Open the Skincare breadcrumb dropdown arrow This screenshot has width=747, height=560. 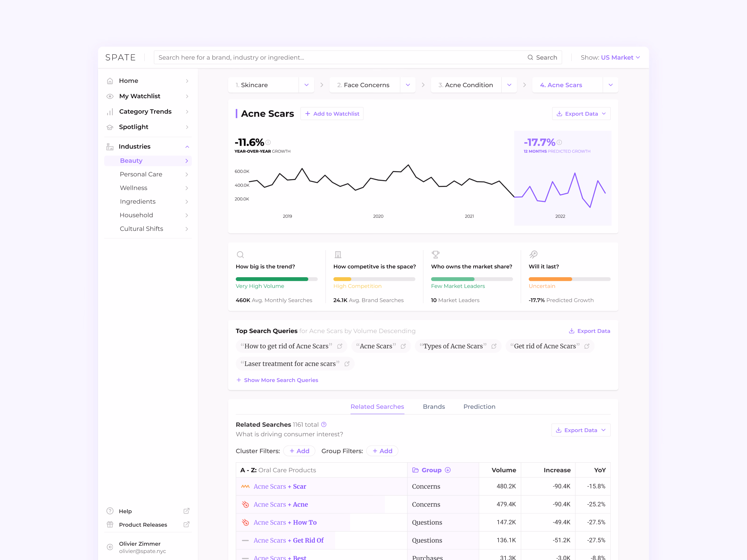coord(307,85)
